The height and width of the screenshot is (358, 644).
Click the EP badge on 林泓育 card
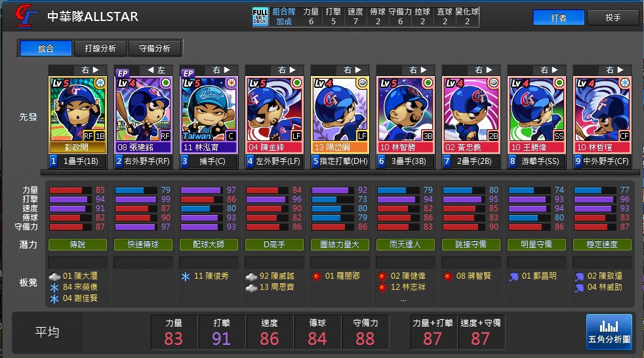(188, 73)
